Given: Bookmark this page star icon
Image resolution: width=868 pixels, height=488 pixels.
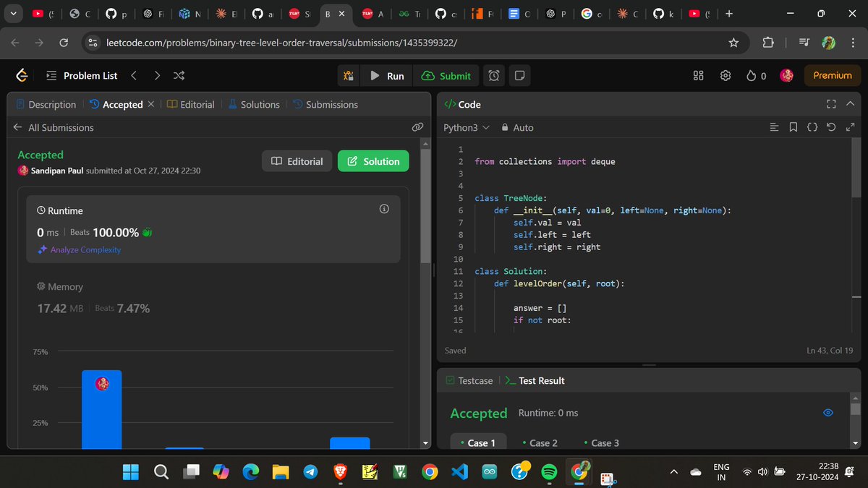Looking at the screenshot, I should [x=733, y=43].
